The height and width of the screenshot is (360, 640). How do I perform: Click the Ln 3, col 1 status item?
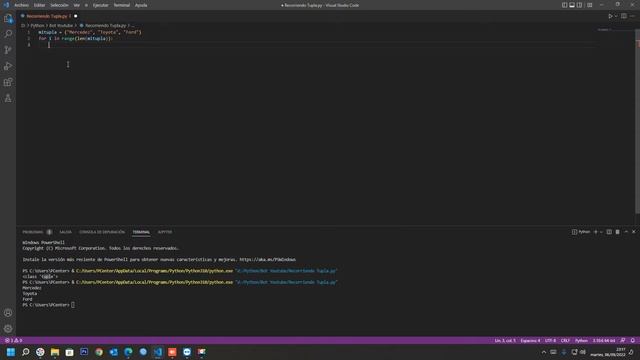(x=505, y=340)
